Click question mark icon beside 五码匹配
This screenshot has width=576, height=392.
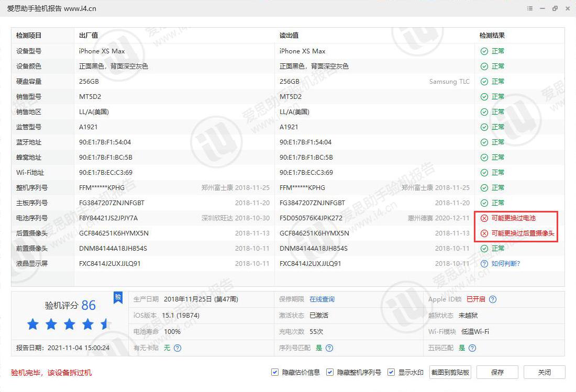click(472, 348)
